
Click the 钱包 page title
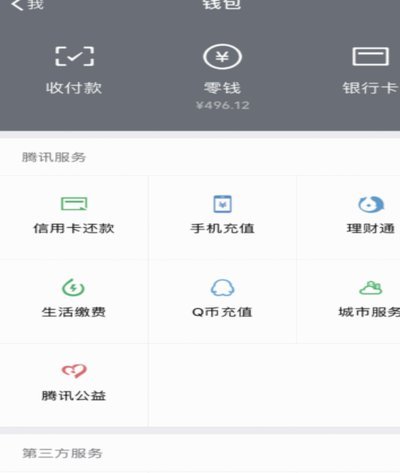coord(222,5)
